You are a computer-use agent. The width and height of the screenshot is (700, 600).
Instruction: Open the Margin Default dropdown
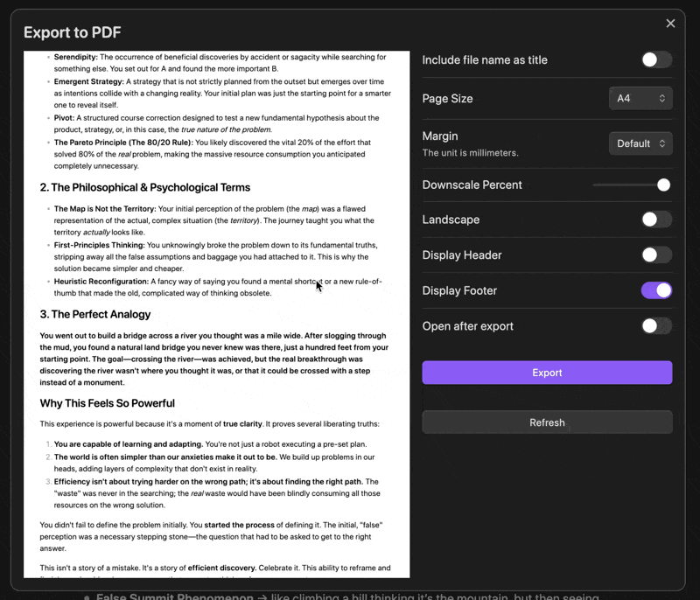(640, 143)
